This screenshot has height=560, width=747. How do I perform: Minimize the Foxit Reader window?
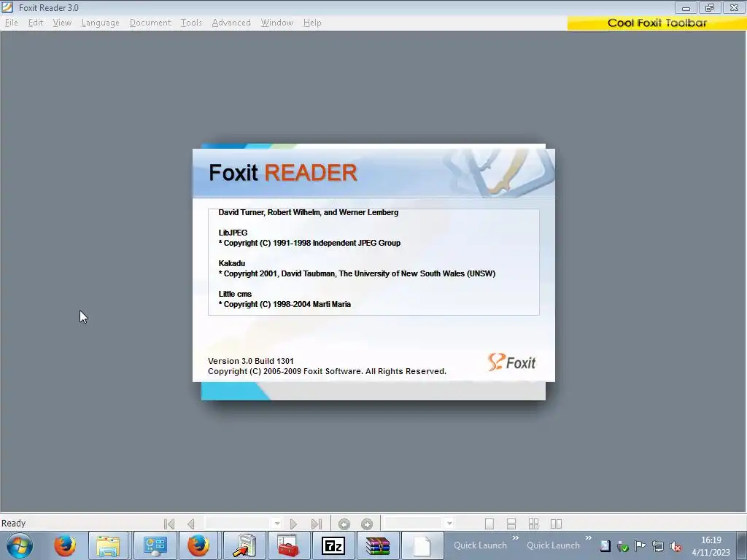tap(686, 7)
